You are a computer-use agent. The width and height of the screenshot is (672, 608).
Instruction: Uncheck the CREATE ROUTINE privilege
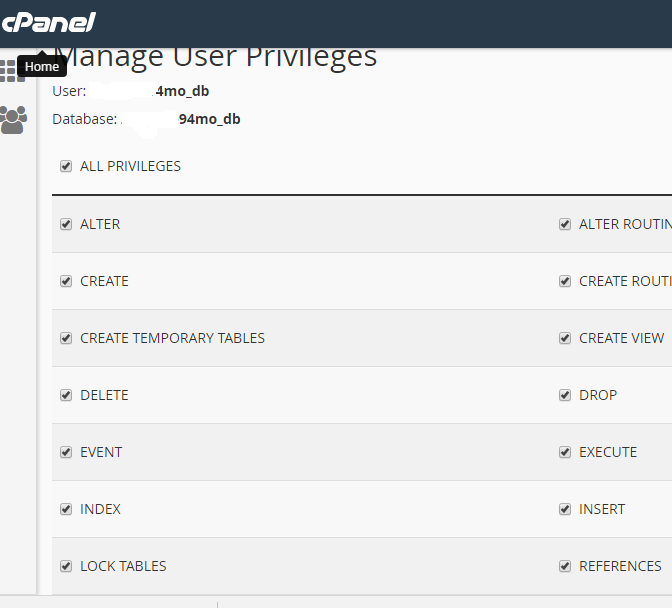565,281
